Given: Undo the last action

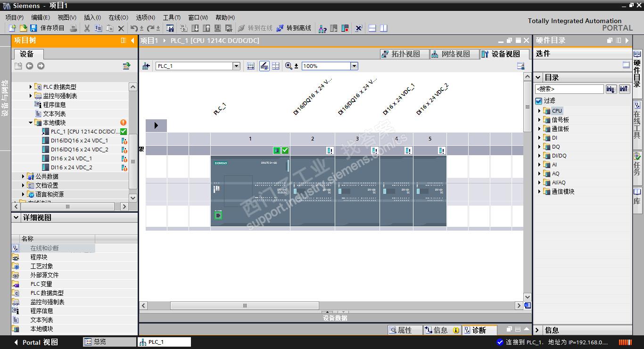Looking at the screenshot, I should 134,28.
